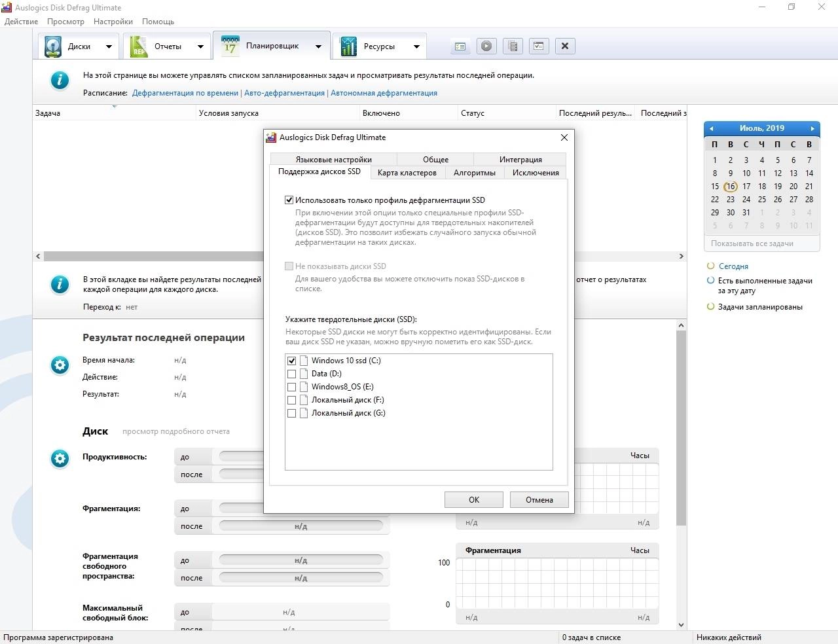Select July 25 in the calendar
Image resolution: width=838 pixels, height=644 pixels.
coord(762,200)
